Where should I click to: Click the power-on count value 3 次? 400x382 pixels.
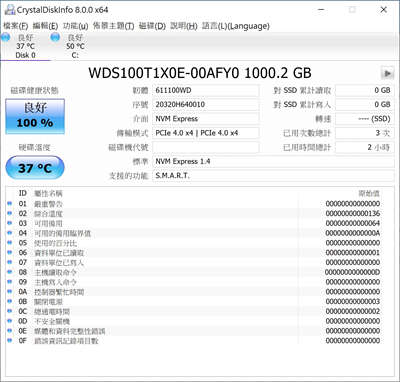pos(365,133)
